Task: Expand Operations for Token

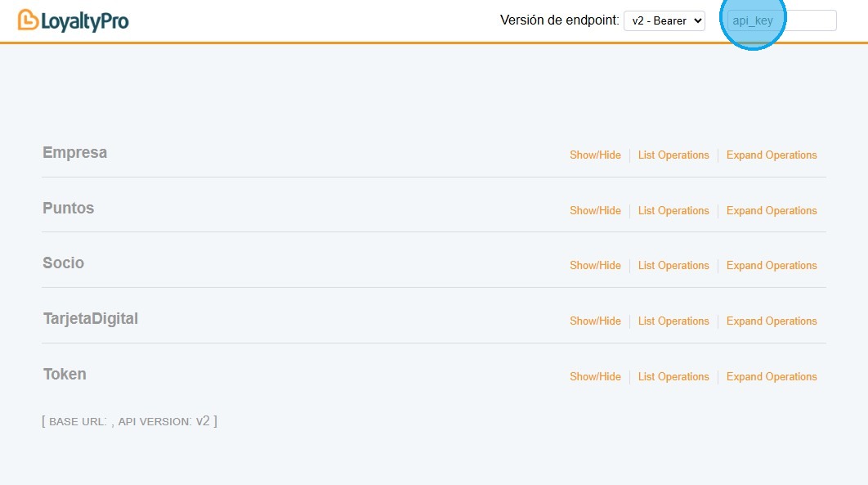Action: tap(772, 377)
